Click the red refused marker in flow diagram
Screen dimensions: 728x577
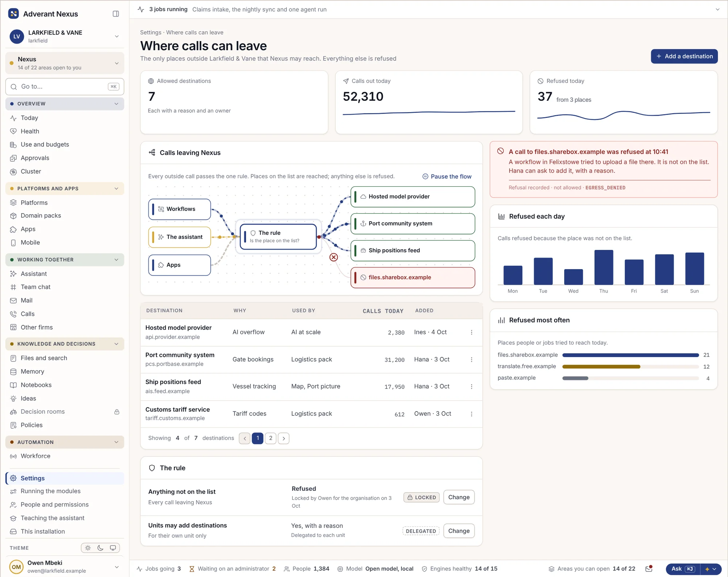coord(333,257)
